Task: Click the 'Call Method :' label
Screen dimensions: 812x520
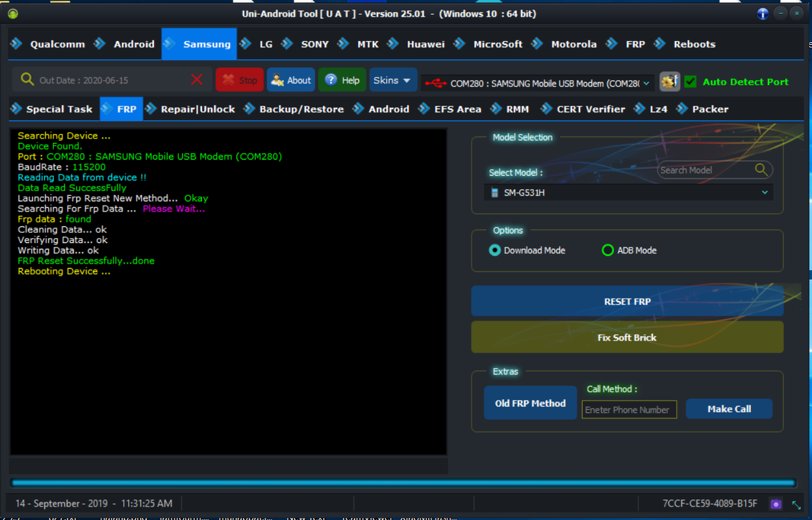Action: tap(612, 389)
